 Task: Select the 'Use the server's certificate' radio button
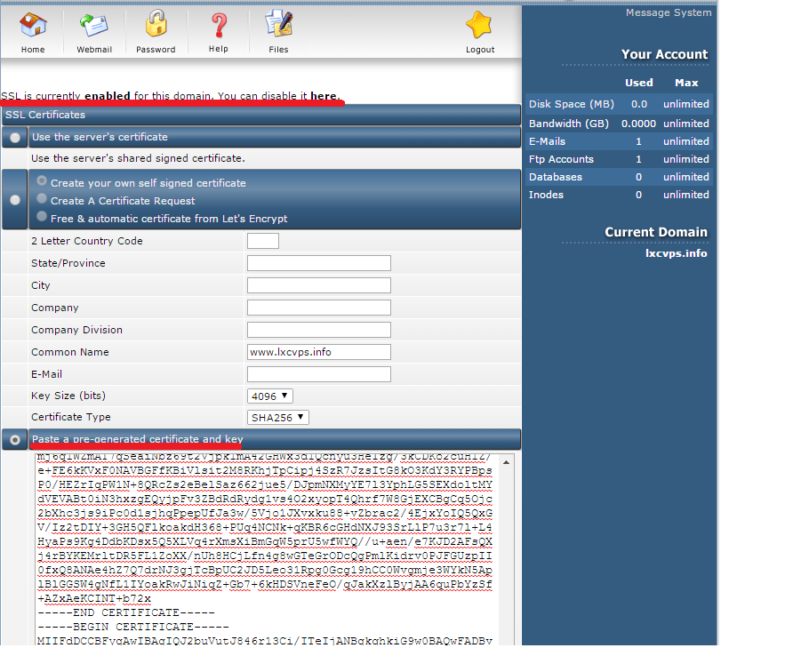(14, 138)
